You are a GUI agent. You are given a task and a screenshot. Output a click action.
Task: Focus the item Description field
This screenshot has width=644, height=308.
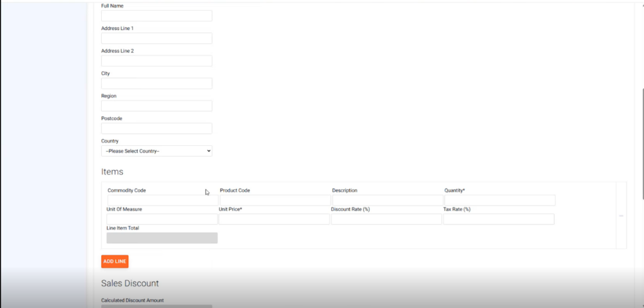[387, 201]
